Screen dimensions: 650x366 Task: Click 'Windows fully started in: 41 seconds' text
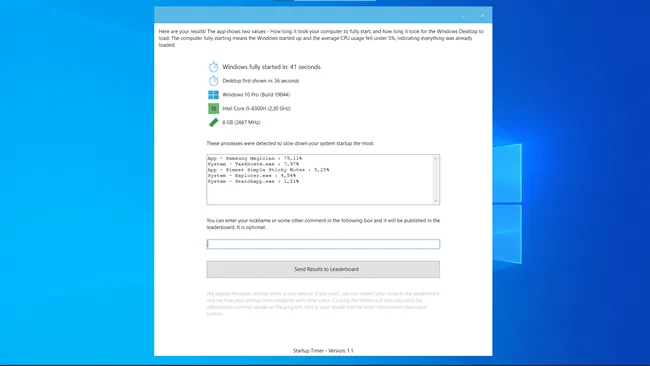(272, 67)
